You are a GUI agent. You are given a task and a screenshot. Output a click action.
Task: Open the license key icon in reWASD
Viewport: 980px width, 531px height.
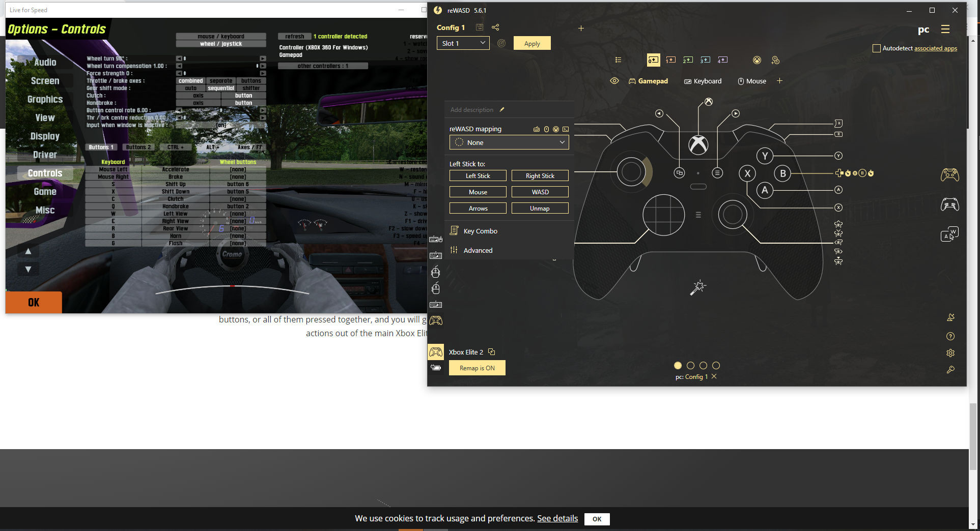[x=950, y=370]
